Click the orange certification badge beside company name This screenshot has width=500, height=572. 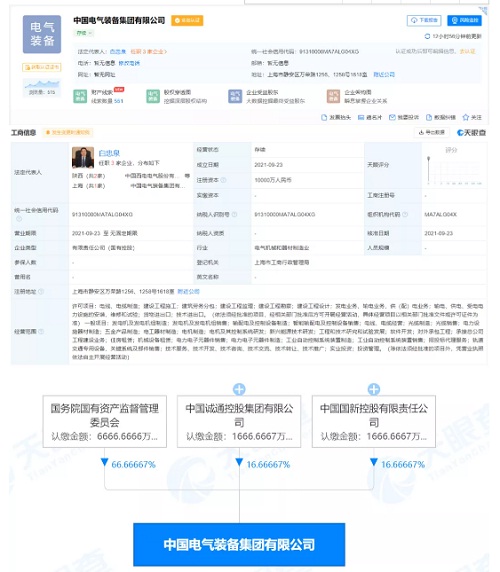[x=187, y=20]
